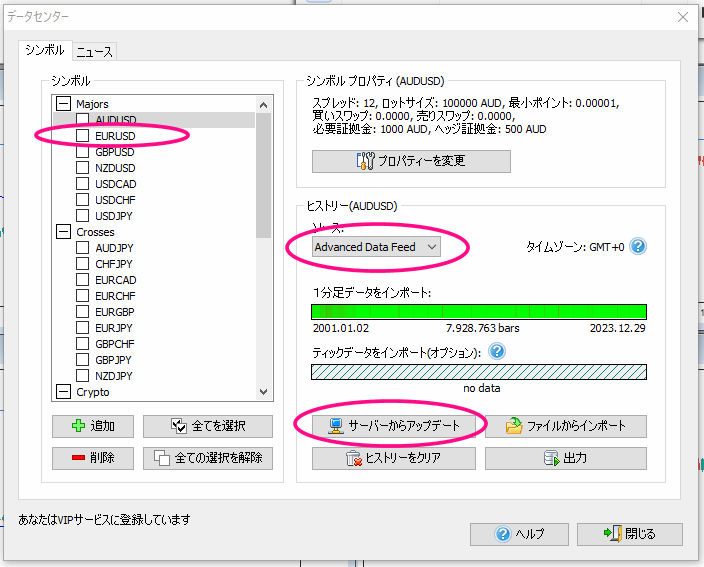Enable the NZDUSD checkbox
Screen dimensions: 704x567
(x=82, y=167)
